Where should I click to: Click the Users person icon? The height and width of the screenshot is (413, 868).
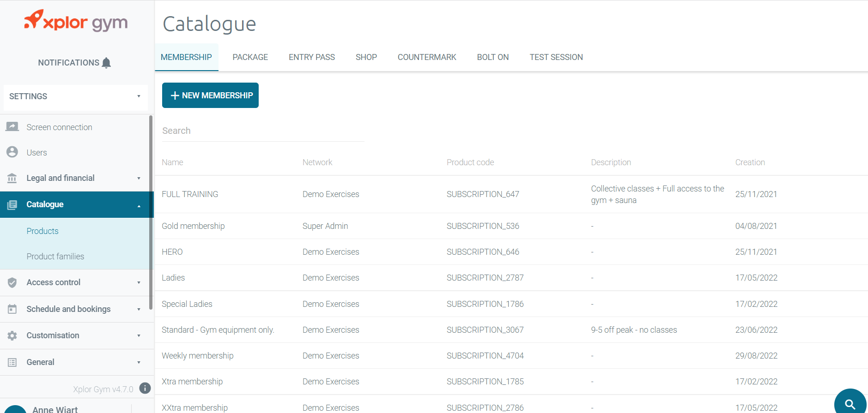pos(12,152)
